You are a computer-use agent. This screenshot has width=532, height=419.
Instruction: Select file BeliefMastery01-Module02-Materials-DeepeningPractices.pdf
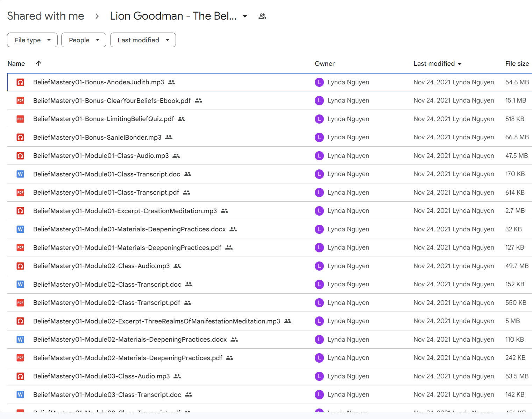pyautogui.click(x=128, y=358)
